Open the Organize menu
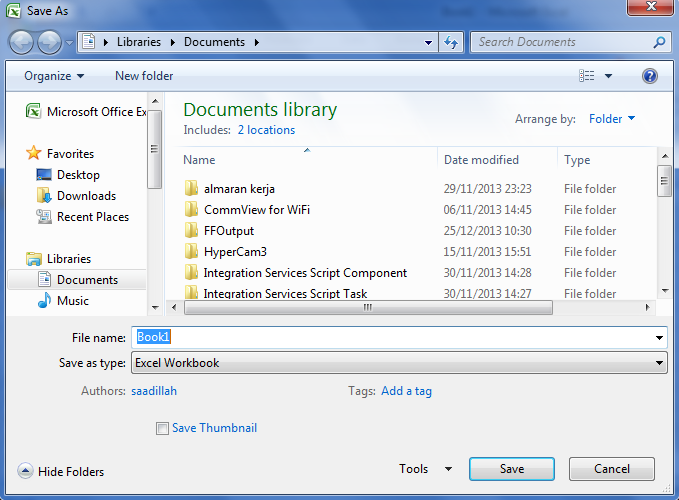This screenshot has width=679, height=500. [54, 76]
